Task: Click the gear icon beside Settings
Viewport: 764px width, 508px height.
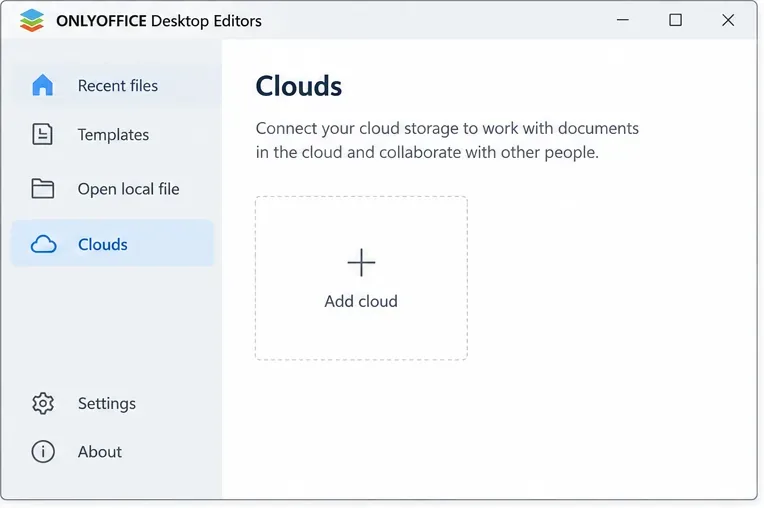Action: [43, 403]
